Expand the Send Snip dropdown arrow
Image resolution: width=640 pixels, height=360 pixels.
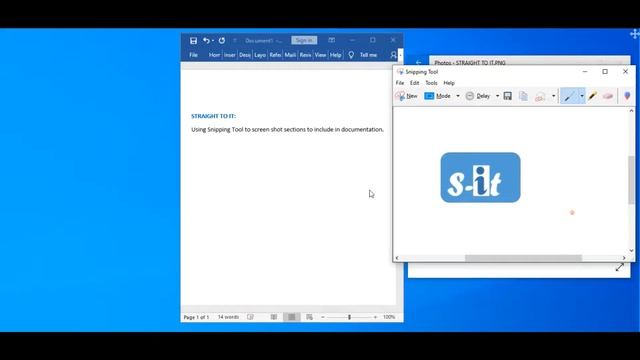(x=553, y=96)
